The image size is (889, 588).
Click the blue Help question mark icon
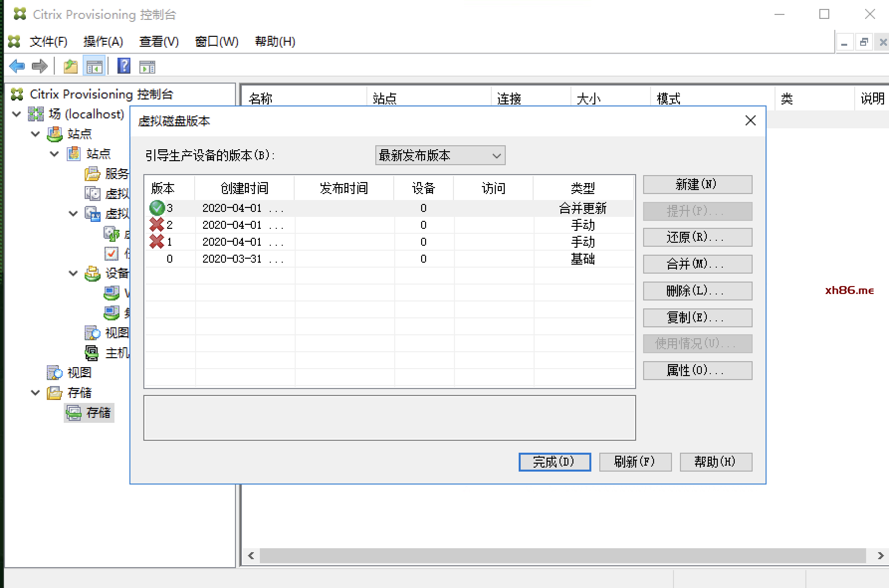point(123,66)
